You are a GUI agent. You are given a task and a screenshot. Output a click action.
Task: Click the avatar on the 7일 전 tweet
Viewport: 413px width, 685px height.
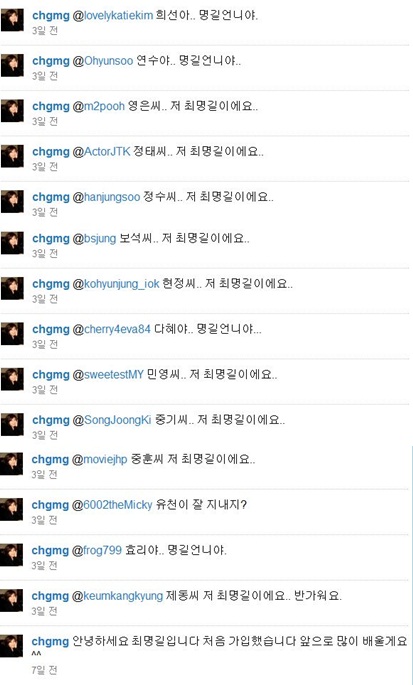[x=11, y=646]
